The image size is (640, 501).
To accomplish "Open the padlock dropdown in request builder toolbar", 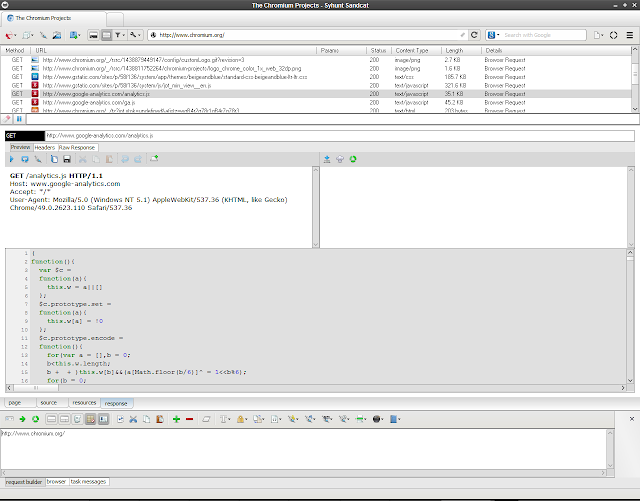I will [x=242, y=419].
